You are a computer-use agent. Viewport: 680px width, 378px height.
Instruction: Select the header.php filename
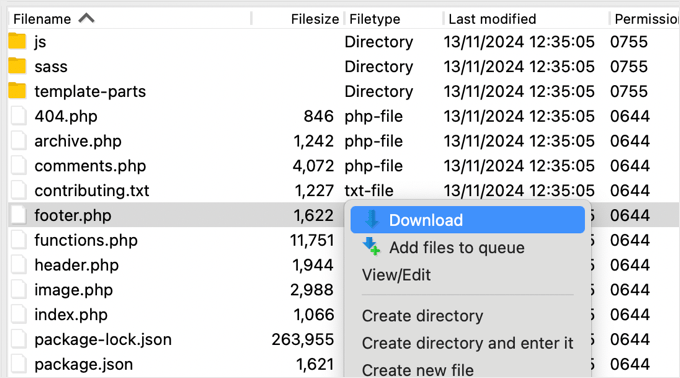tap(76, 265)
